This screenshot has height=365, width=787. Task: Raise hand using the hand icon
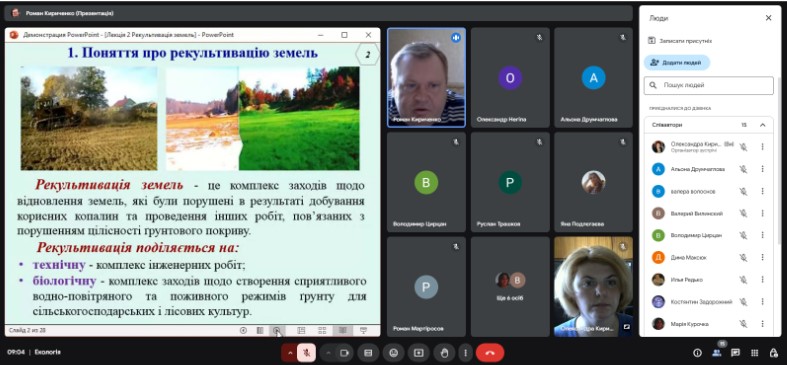[x=444, y=353]
